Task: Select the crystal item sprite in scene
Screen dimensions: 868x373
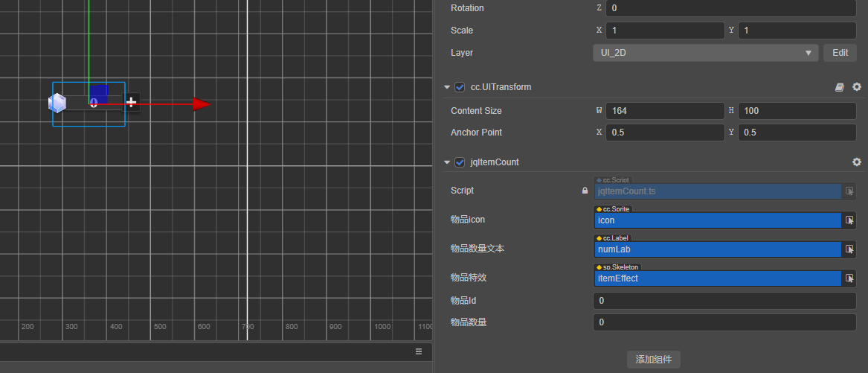Action: click(x=57, y=103)
